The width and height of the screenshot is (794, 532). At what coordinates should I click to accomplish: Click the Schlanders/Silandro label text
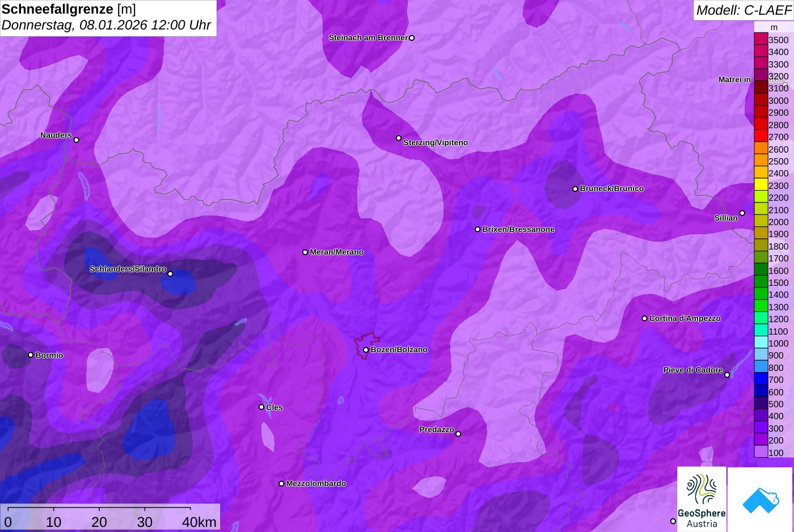click(x=128, y=269)
